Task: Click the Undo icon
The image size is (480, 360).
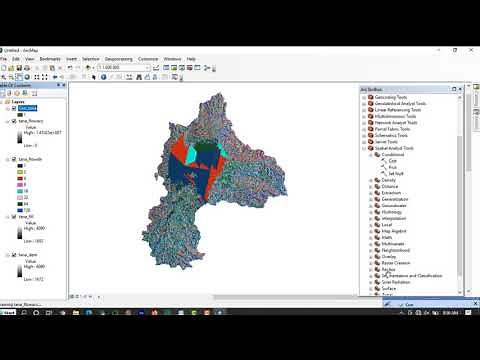Action: [x=70, y=68]
